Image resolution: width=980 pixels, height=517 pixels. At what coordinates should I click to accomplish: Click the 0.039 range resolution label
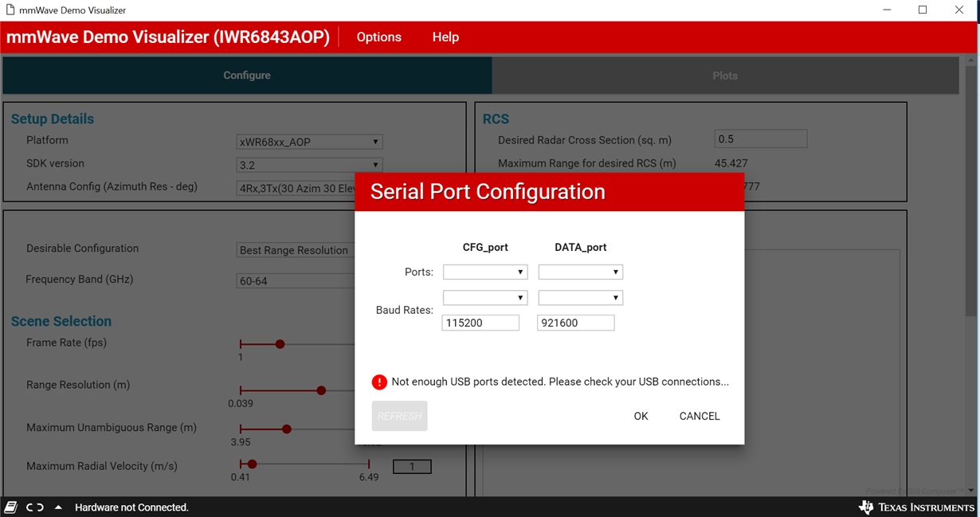241,403
